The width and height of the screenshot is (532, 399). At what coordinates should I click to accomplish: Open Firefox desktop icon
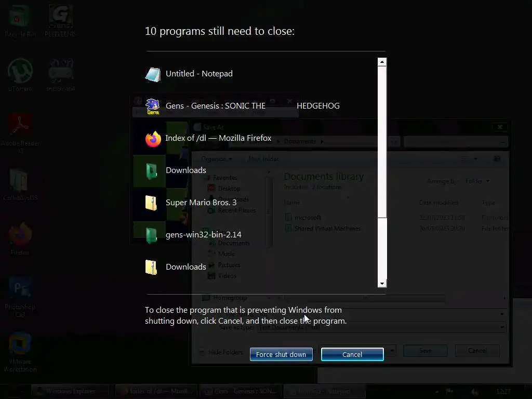tap(20, 238)
